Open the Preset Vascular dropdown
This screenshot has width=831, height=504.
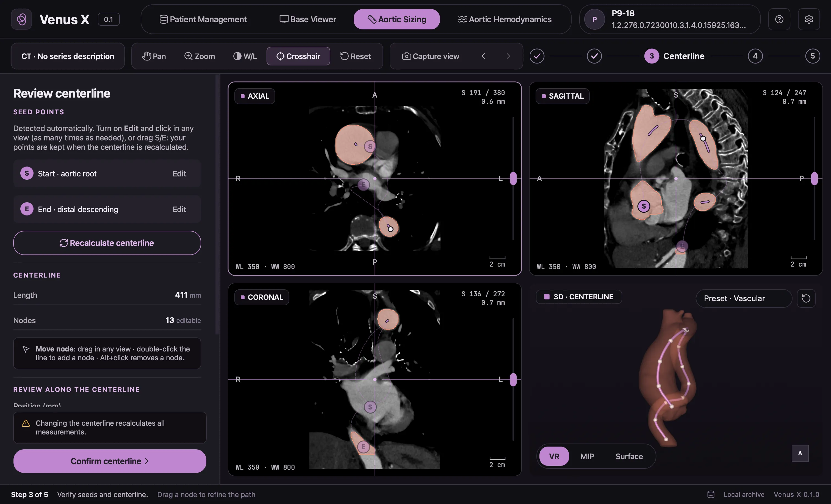(744, 298)
